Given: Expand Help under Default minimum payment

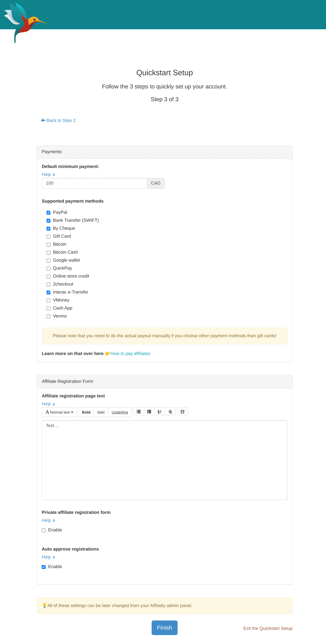Looking at the screenshot, I should coord(48,175).
